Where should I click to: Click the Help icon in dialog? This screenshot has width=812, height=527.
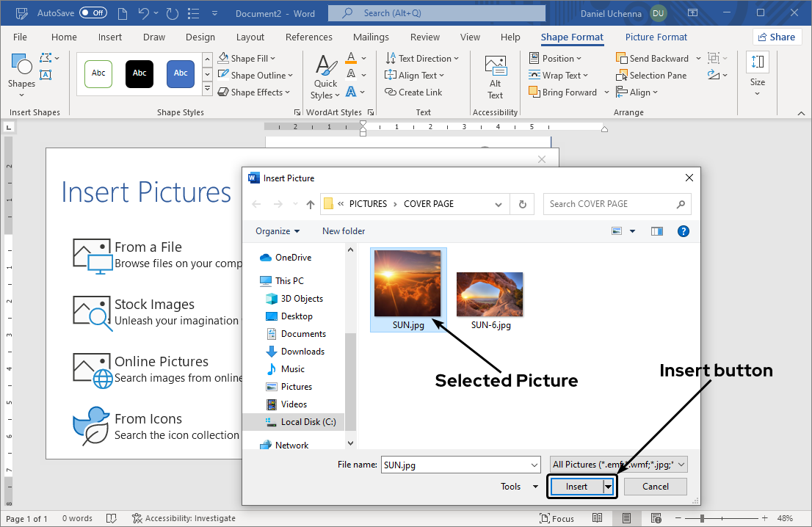point(683,231)
